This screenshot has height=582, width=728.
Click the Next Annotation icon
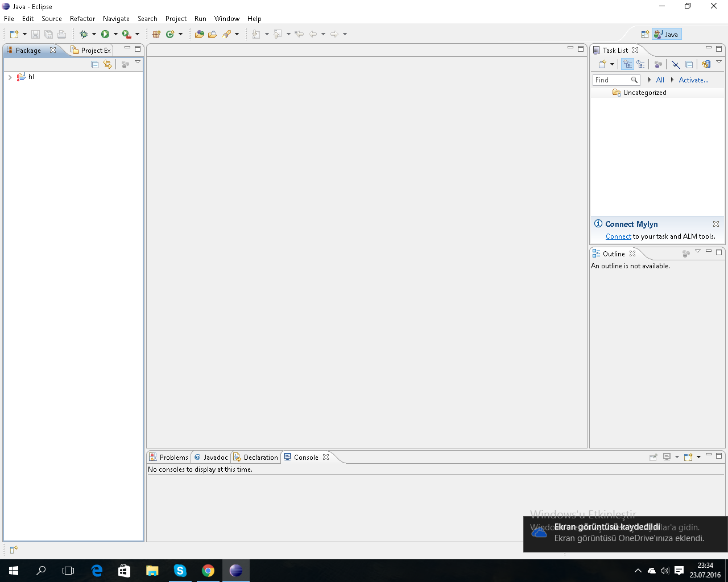[x=256, y=34]
